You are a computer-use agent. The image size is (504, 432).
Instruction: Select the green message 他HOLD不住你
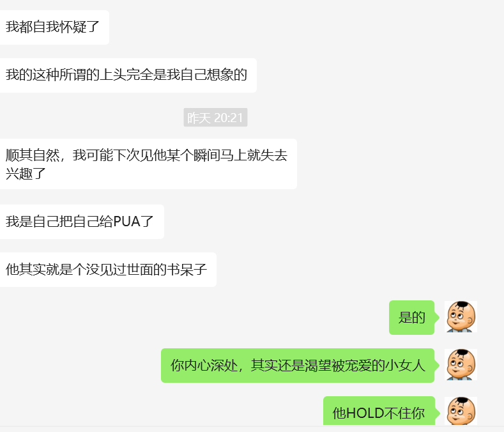click(379, 411)
